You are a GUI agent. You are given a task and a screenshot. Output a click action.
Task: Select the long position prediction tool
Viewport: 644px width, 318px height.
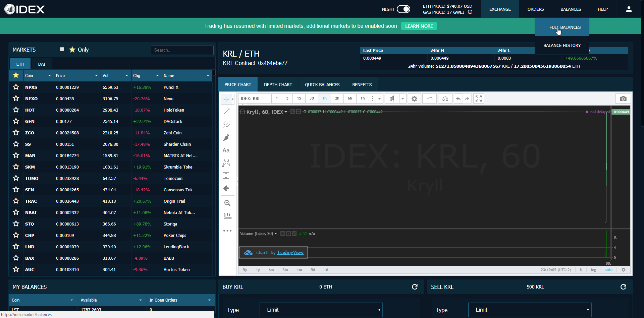pyautogui.click(x=226, y=175)
